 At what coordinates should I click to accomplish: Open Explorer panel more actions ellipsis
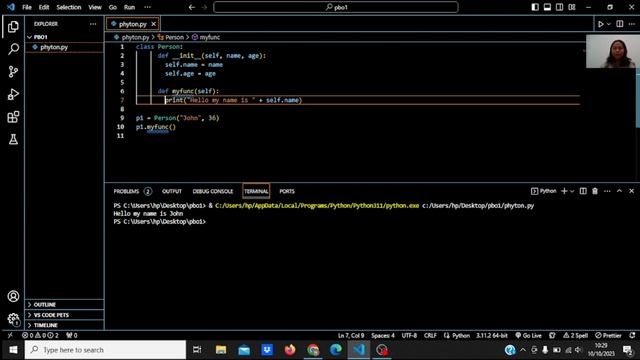point(93,24)
